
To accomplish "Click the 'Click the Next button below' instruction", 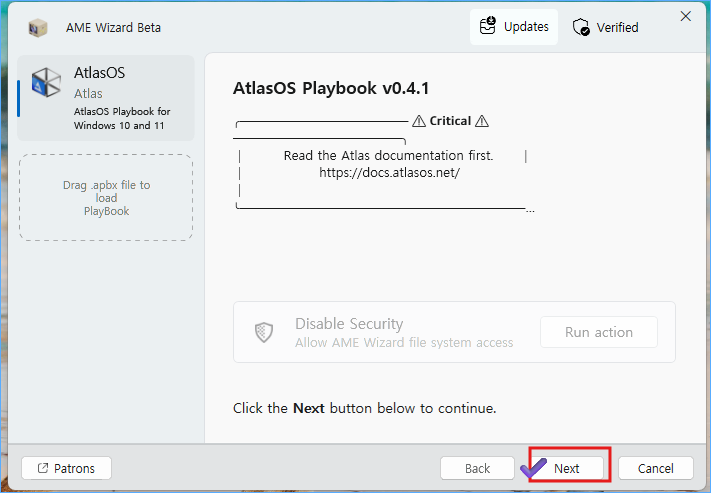I will [x=365, y=408].
